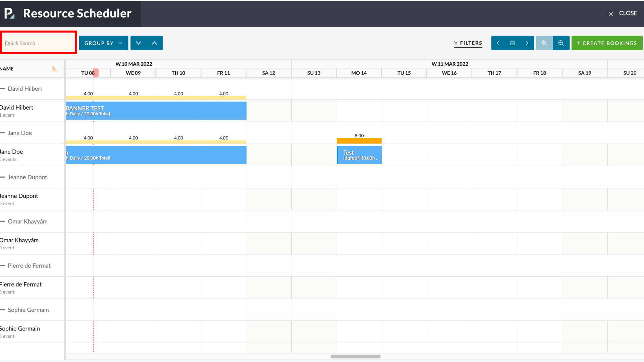Select the SU 20 day header

point(626,73)
